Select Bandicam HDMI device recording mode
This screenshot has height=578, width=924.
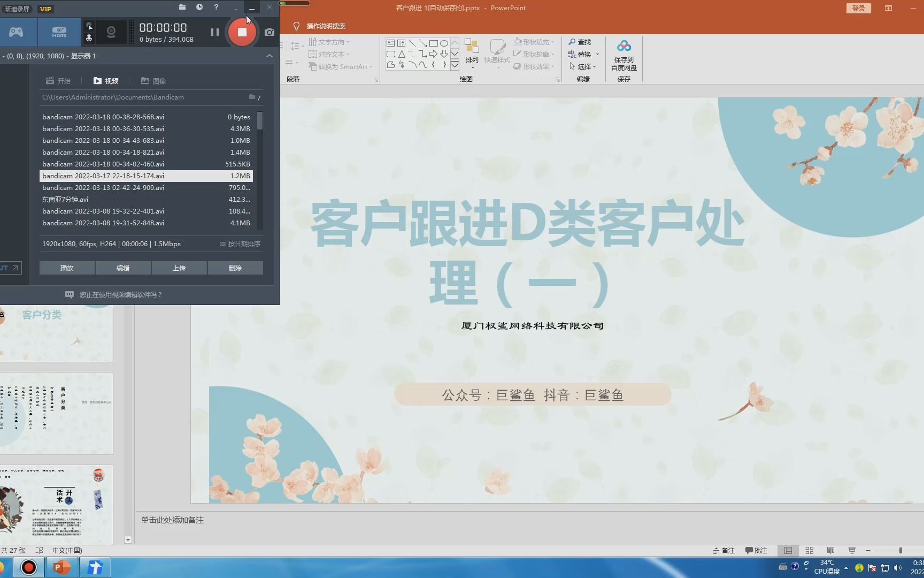point(59,32)
